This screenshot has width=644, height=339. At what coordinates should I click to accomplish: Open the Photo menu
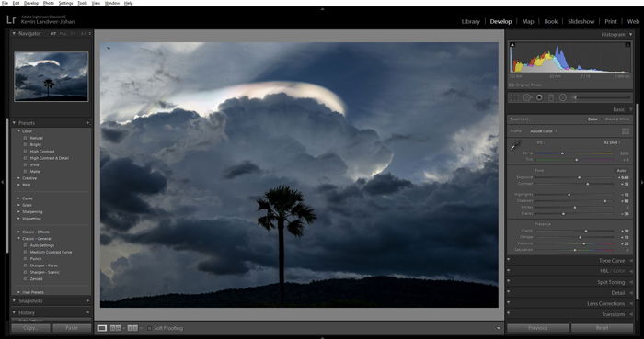49,3
